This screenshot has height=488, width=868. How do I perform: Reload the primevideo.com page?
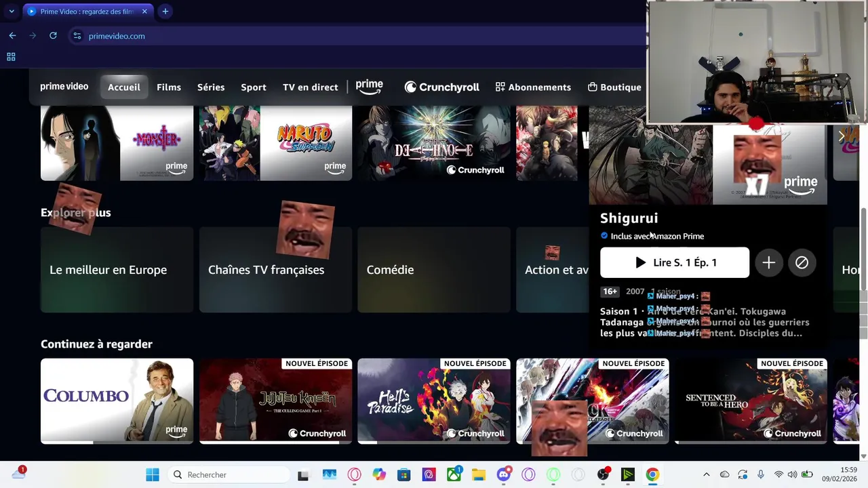coord(53,35)
